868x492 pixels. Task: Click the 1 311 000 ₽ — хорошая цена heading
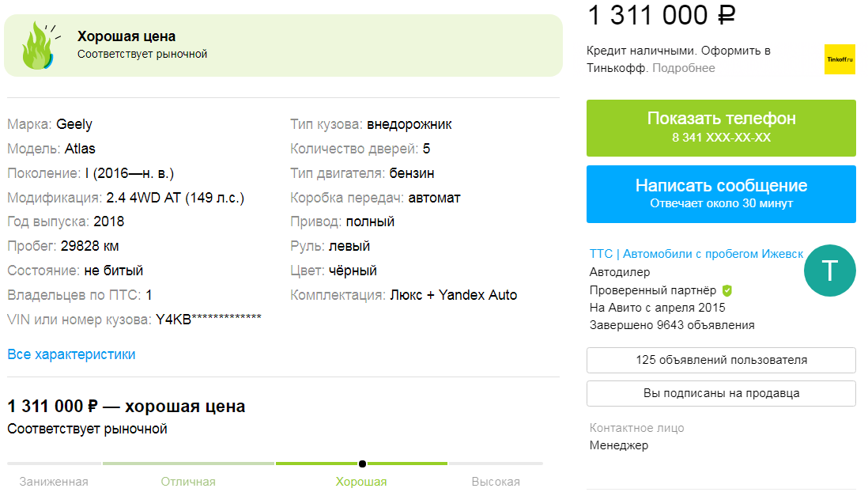(x=126, y=406)
